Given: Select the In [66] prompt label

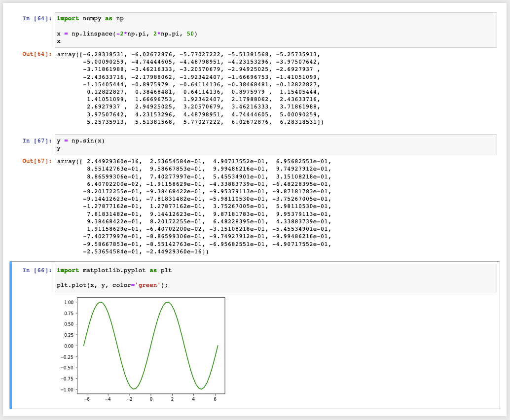Looking at the screenshot, I should pyautogui.click(x=37, y=271).
